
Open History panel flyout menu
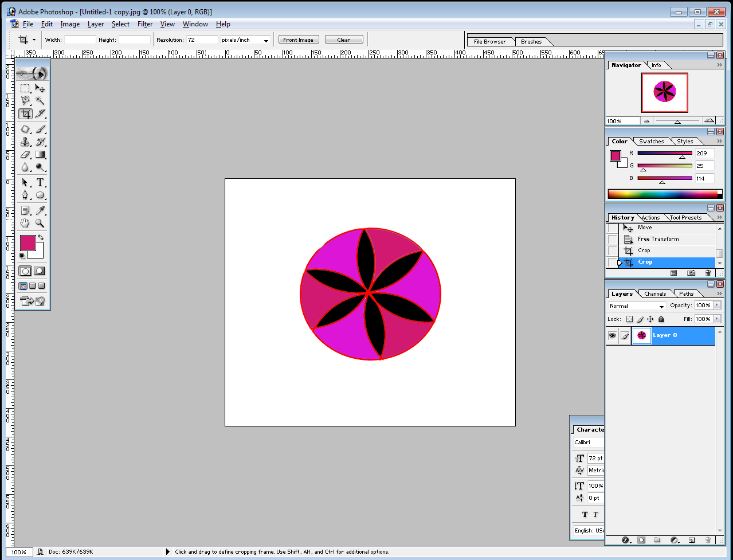(719, 218)
